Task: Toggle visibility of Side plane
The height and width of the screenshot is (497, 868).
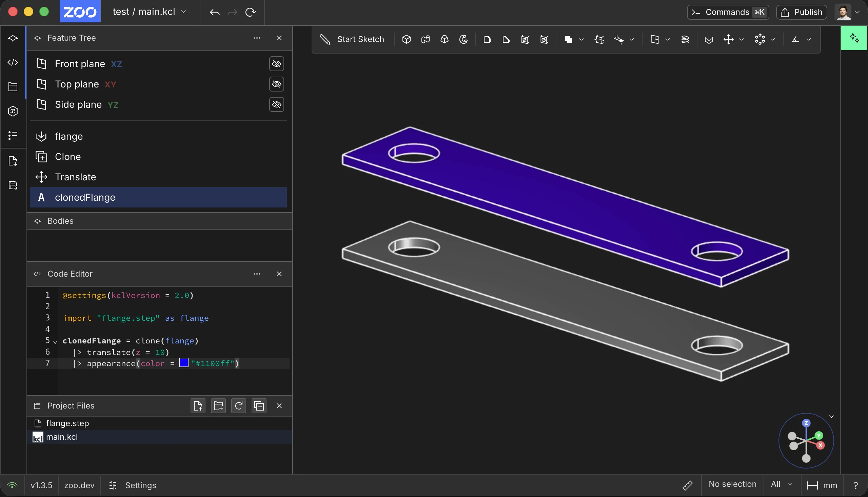Action: 276,104
